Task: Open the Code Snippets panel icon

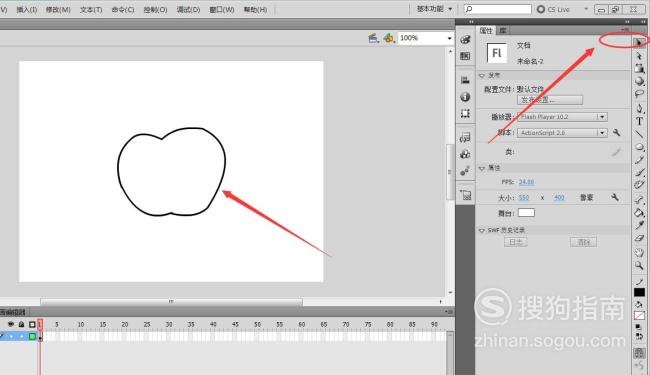Action: point(465,138)
